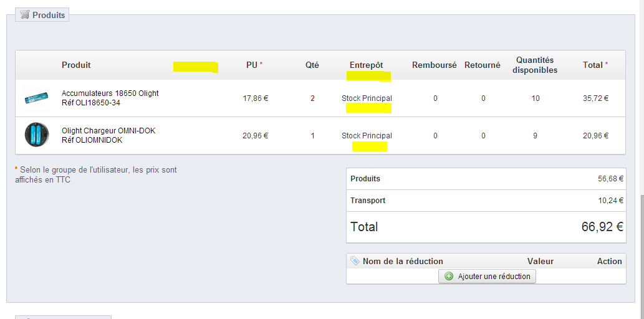Click the Qté column header
Image resolution: width=644 pixels, height=319 pixels.
[x=312, y=65]
